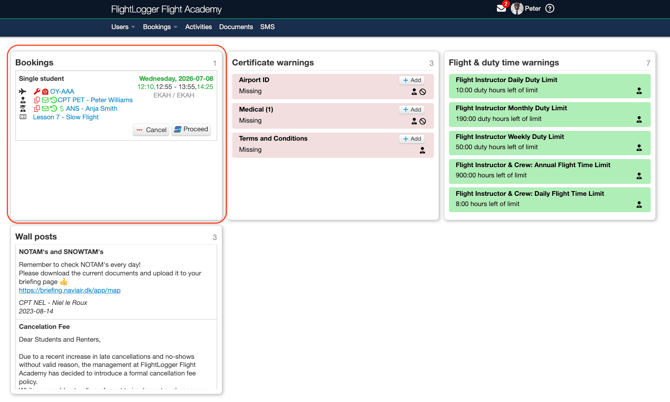
Task: Click the green history clock icon beside Anja Smith
Action: coord(53,109)
